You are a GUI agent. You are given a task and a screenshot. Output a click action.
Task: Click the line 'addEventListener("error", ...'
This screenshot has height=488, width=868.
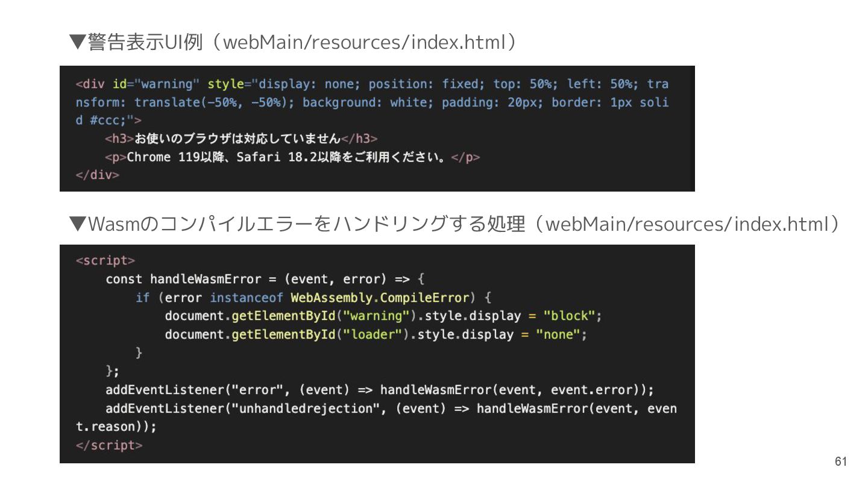[380, 390]
